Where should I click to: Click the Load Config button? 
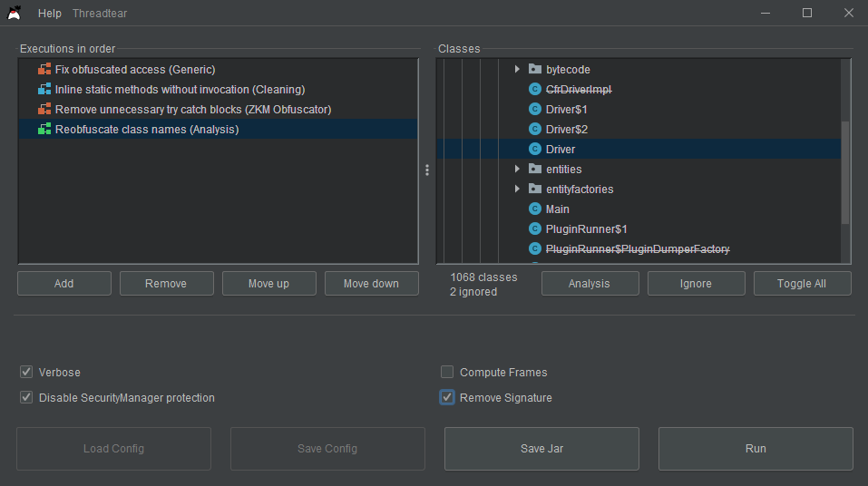(x=114, y=449)
